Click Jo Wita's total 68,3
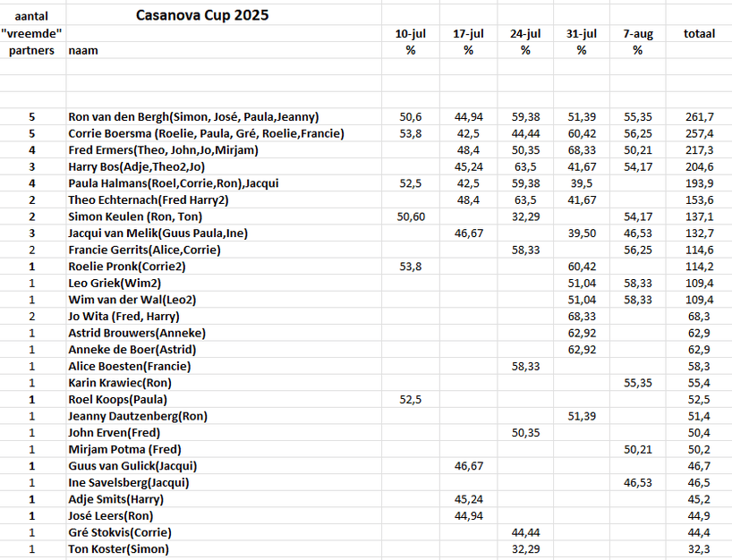This screenshot has height=560, width=732. pos(699,317)
